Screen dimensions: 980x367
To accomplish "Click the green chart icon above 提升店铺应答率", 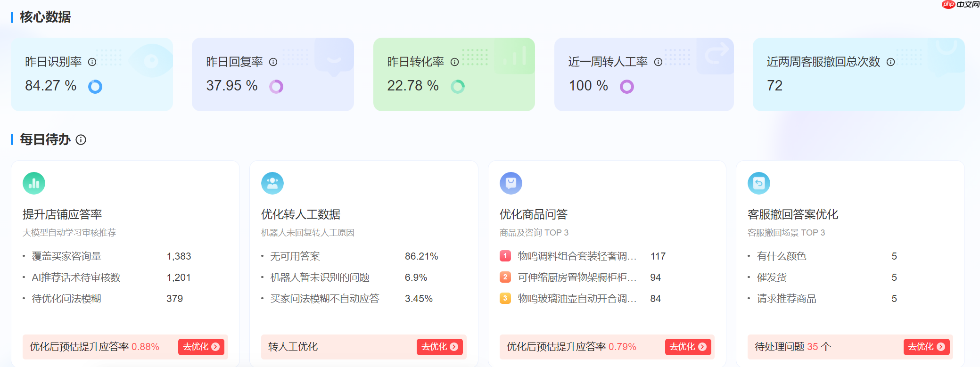I will pos(34,183).
